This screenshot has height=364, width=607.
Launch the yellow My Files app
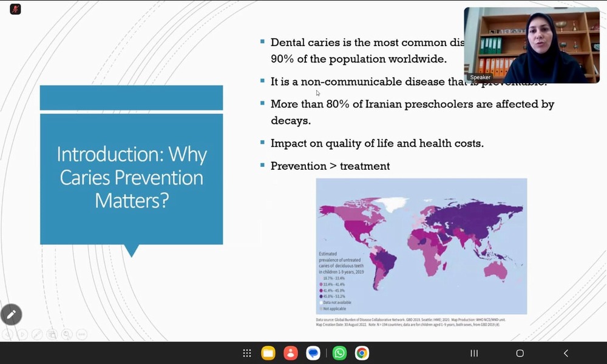click(x=268, y=353)
